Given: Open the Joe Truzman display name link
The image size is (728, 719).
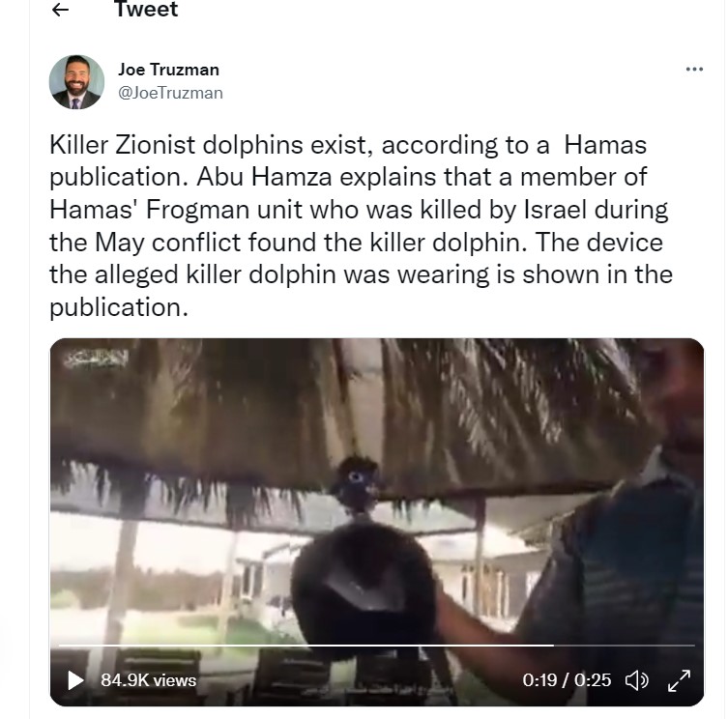Looking at the screenshot, I should (168, 70).
